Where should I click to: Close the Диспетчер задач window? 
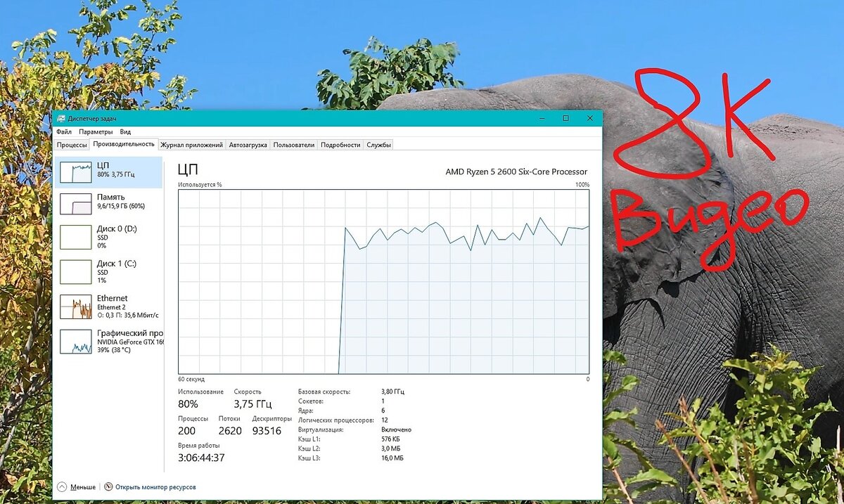[590, 119]
